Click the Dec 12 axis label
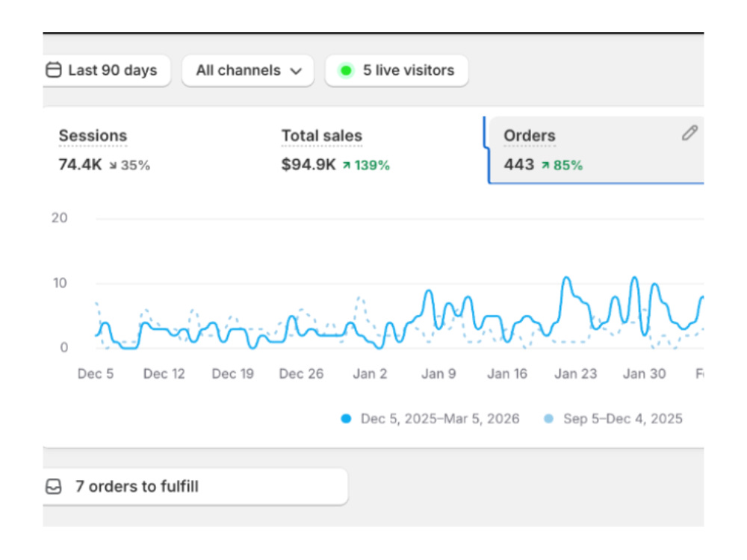 pos(164,374)
